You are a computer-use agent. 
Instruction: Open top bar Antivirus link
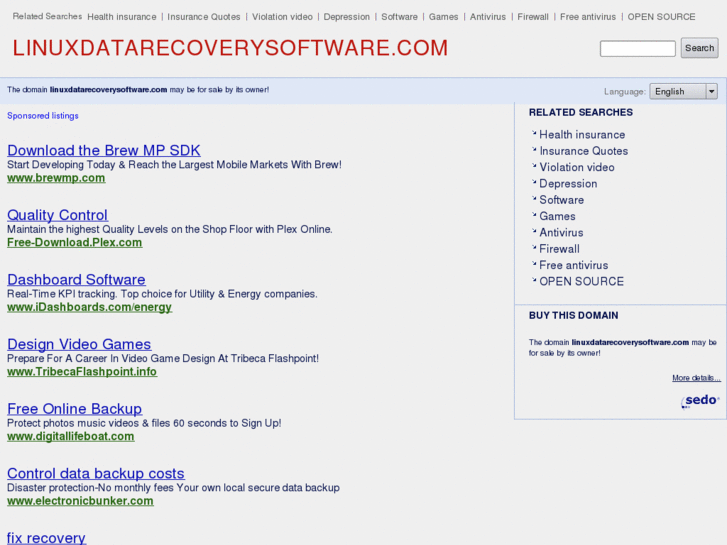[x=487, y=17]
